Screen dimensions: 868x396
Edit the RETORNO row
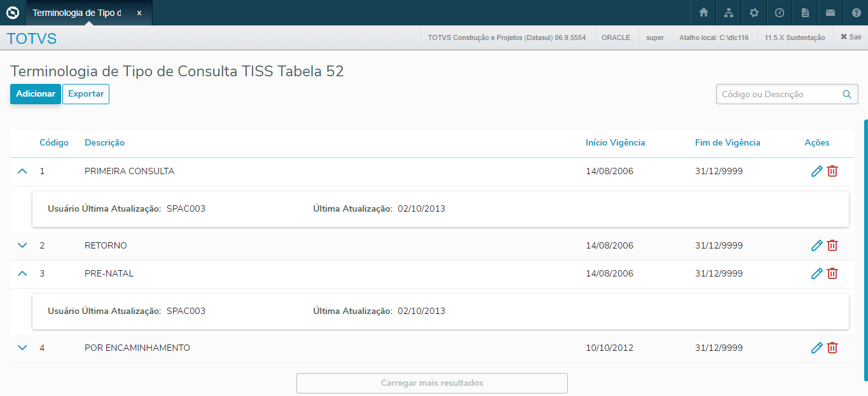coord(817,245)
